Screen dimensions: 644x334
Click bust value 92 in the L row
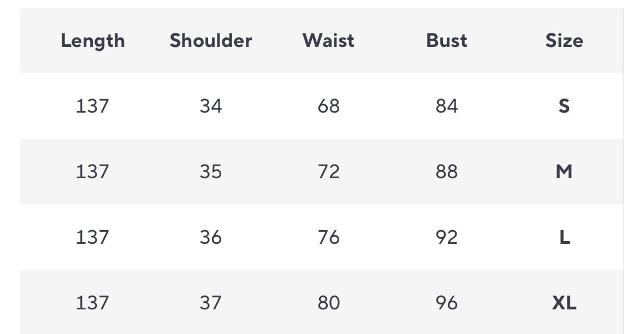pos(446,237)
